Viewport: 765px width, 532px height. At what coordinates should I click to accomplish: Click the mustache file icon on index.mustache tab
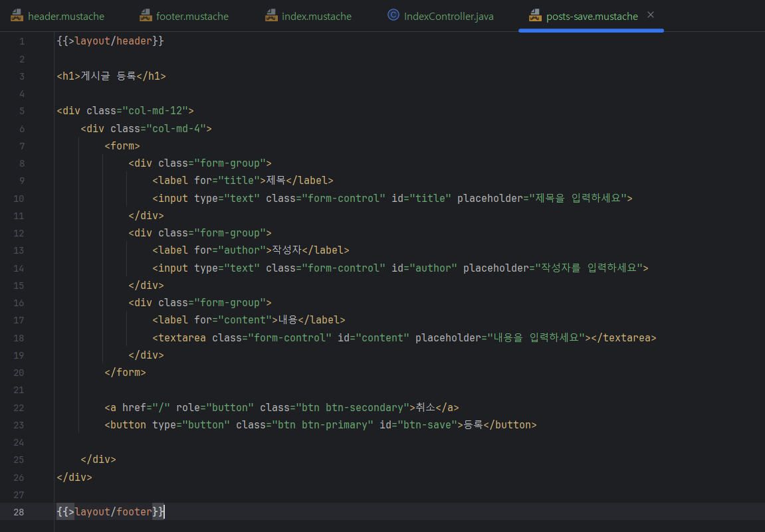(x=271, y=15)
